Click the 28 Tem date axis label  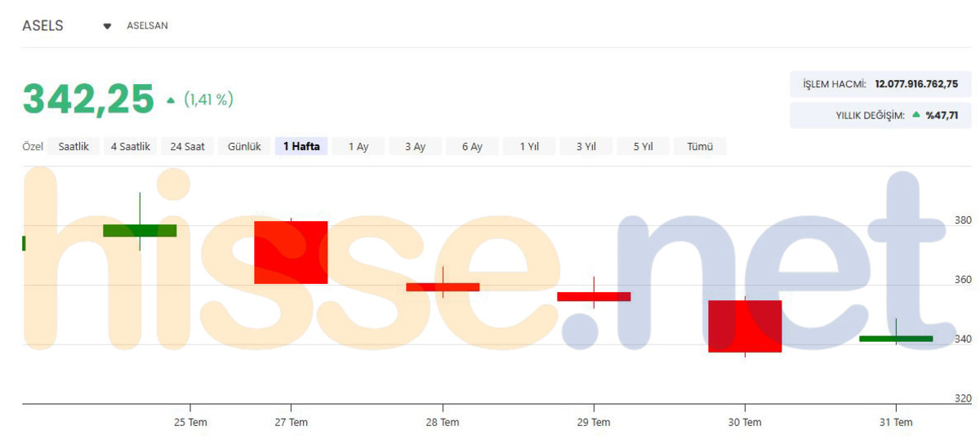point(443,422)
